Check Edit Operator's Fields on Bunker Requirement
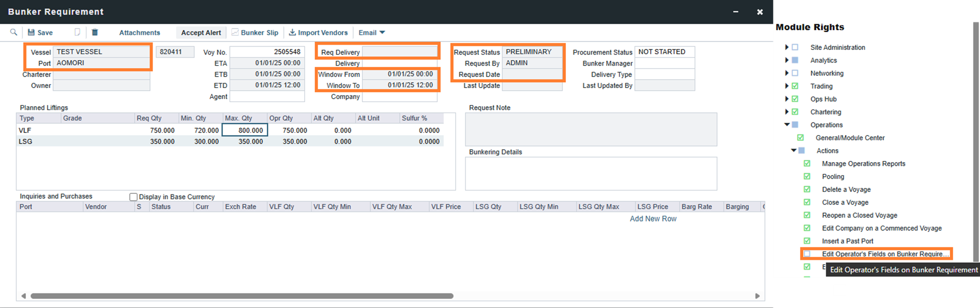980x308 pixels. coord(807,254)
